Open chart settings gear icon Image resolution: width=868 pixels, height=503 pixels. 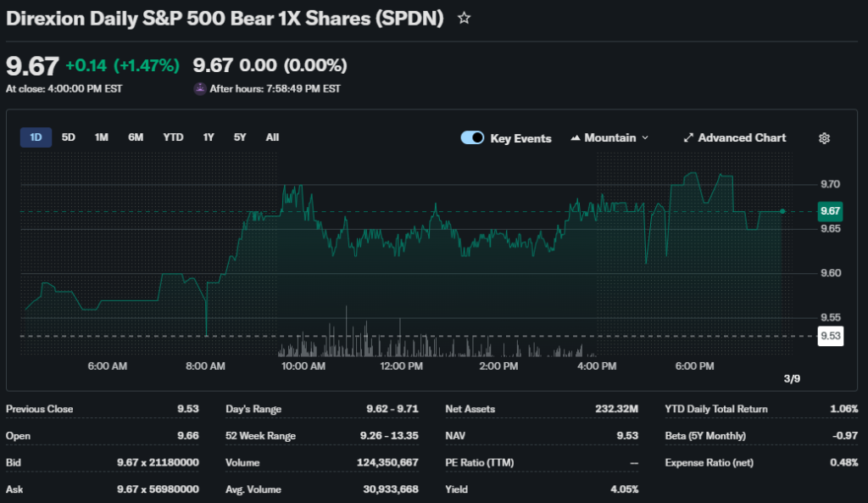click(x=823, y=138)
